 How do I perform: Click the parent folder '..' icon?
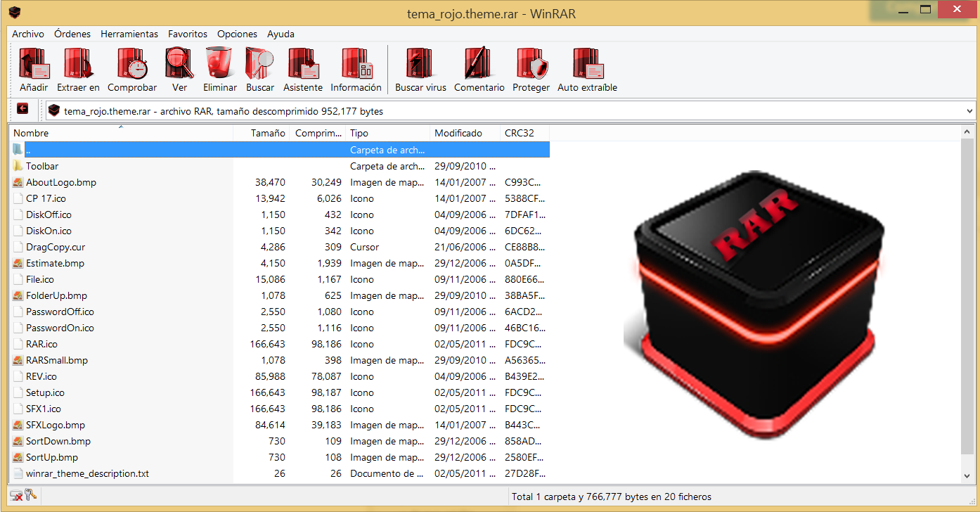point(18,150)
